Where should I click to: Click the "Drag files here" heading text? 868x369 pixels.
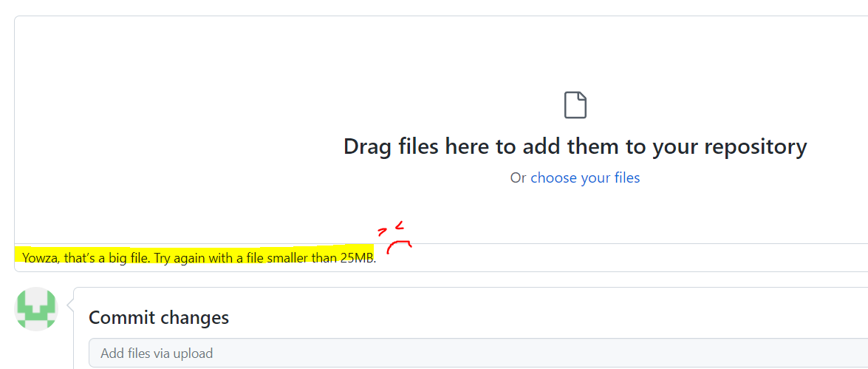575,147
